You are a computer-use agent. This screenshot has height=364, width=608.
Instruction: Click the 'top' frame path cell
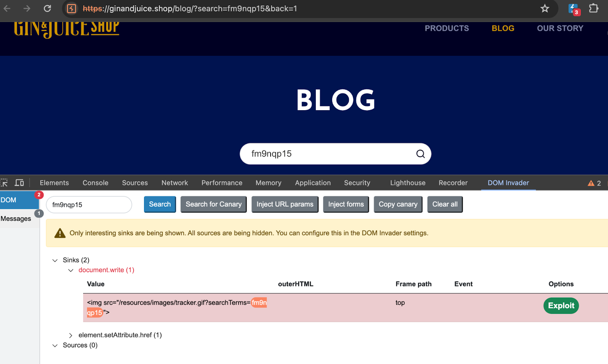[x=400, y=303]
